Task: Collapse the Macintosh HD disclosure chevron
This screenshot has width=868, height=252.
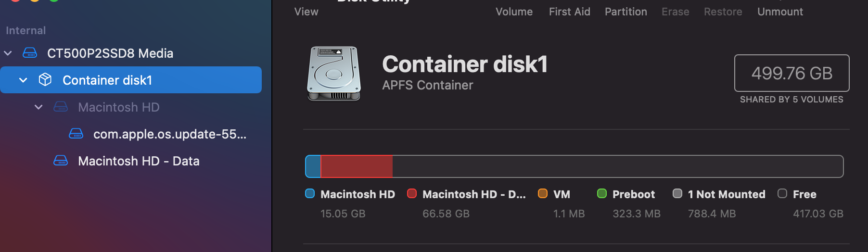Action: (x=38, y=107)
